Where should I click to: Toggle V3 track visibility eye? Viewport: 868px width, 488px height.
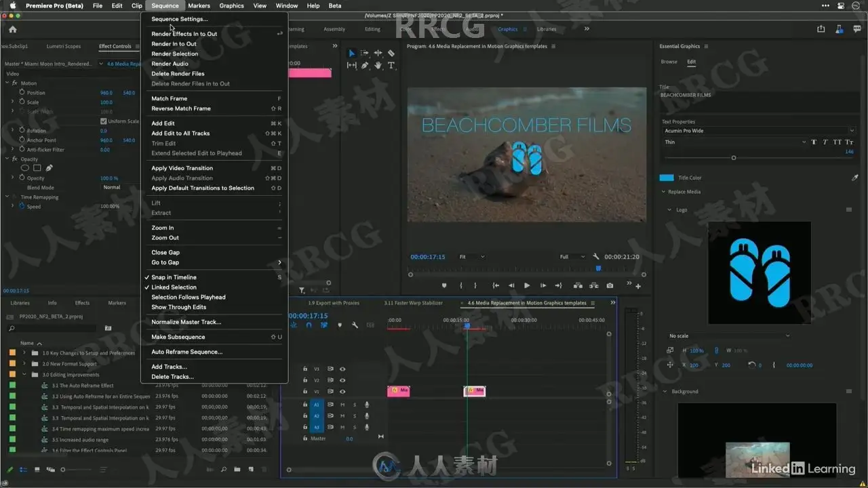(x=342, y=369)
